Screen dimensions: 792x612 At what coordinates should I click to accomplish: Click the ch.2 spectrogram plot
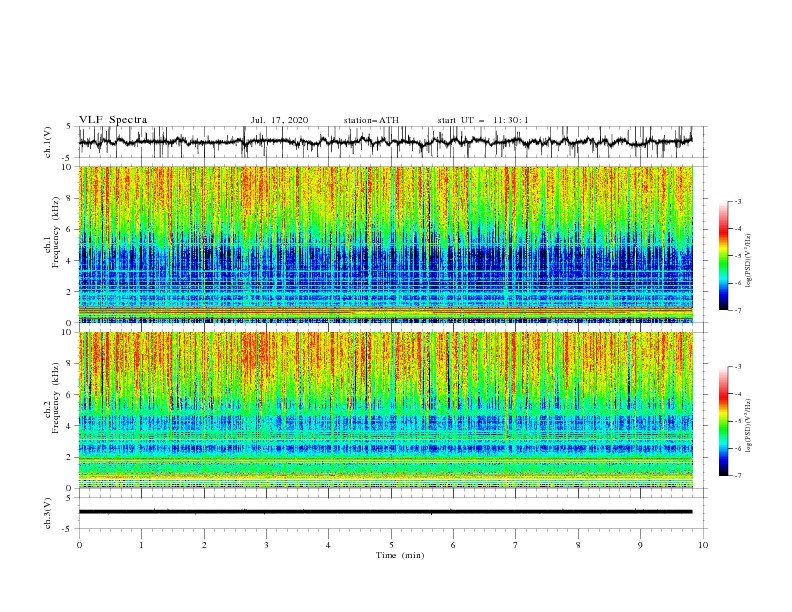coord(385,410)
